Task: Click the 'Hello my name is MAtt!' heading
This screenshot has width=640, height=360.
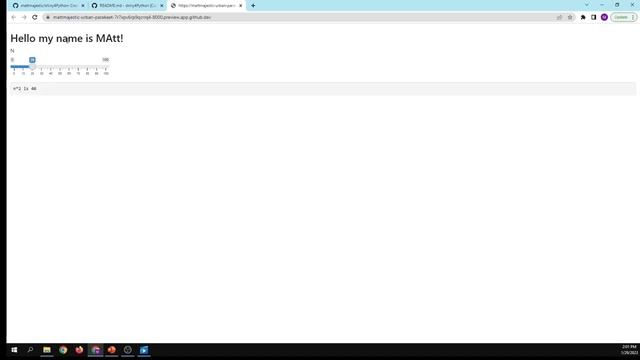Action: pos(67,38)
